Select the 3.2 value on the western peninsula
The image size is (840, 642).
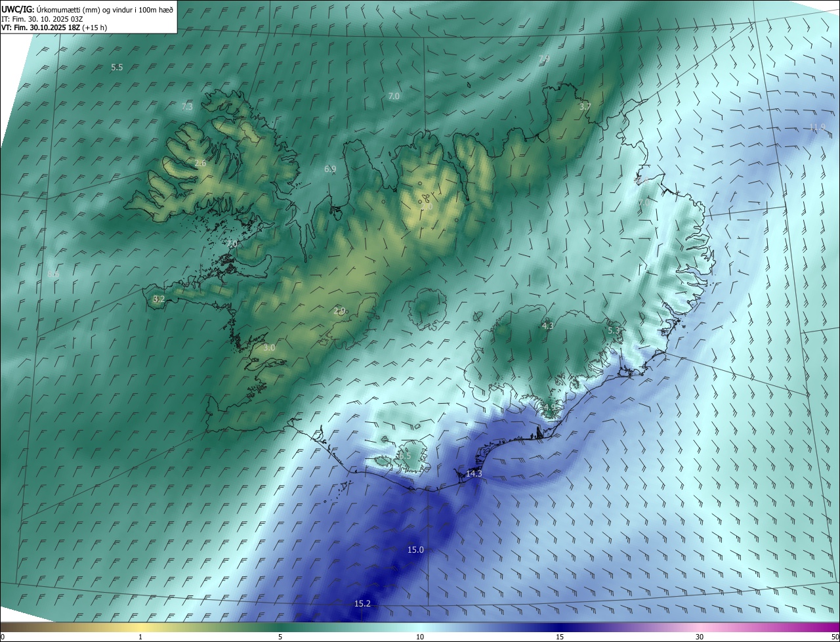pos(159,299)
